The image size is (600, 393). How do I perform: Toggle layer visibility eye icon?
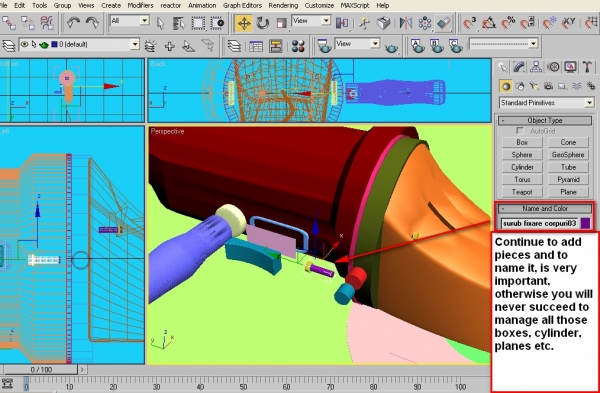click(24, 44)
